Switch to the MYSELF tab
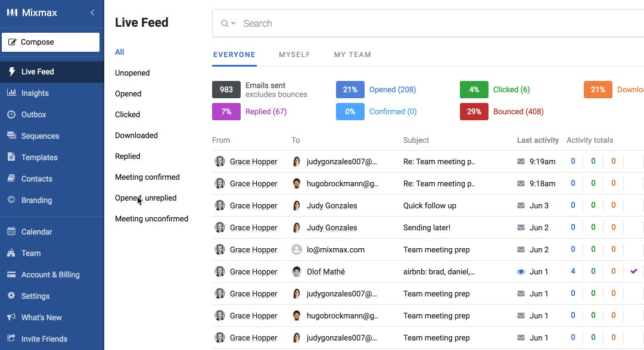 tap(294, 54)
